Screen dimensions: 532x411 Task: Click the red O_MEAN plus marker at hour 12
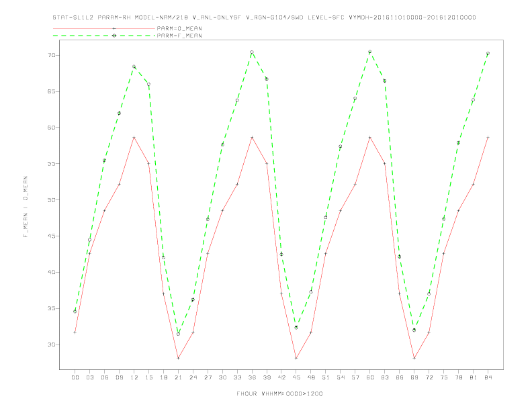[134, 138]
